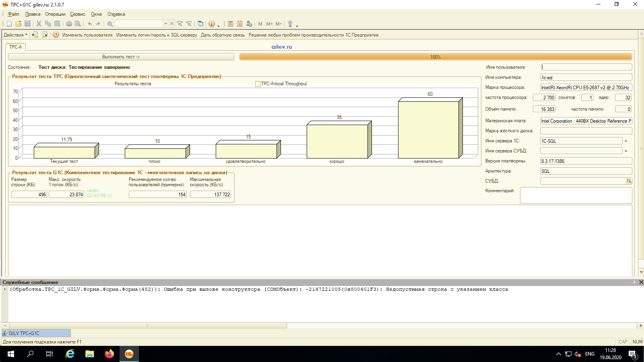
Task: Click the windows list icon
Action: 200,24
